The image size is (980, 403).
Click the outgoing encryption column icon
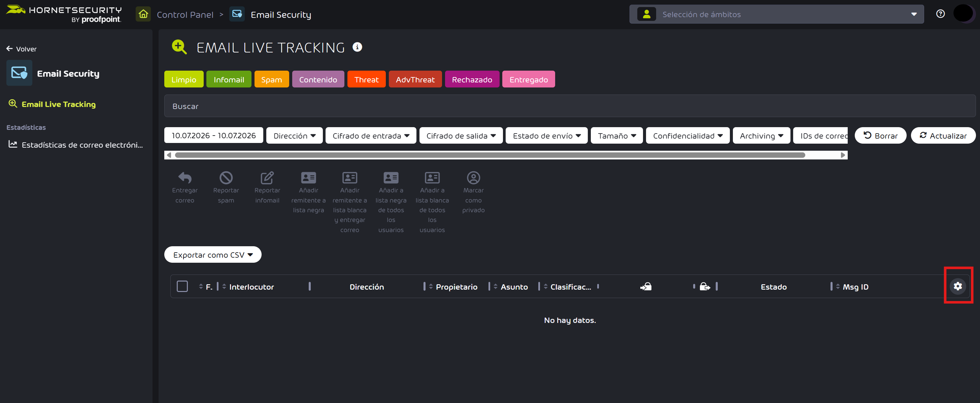click(705, 287)
